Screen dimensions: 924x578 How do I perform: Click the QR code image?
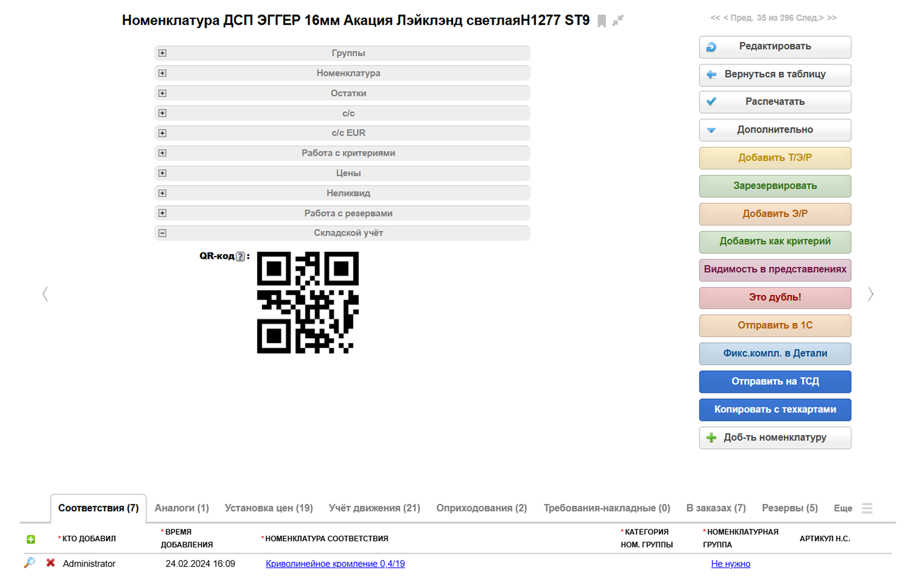coord(308,302)
